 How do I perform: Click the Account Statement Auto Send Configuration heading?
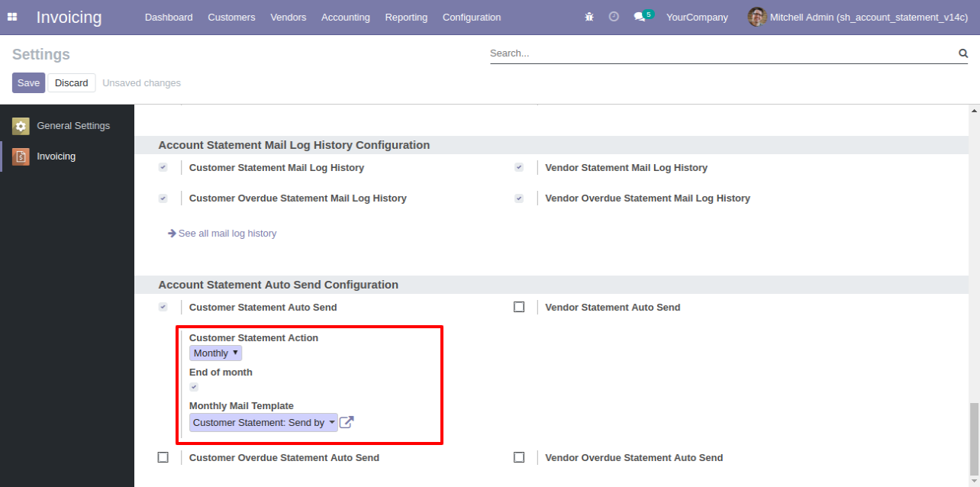pos(279,285)
